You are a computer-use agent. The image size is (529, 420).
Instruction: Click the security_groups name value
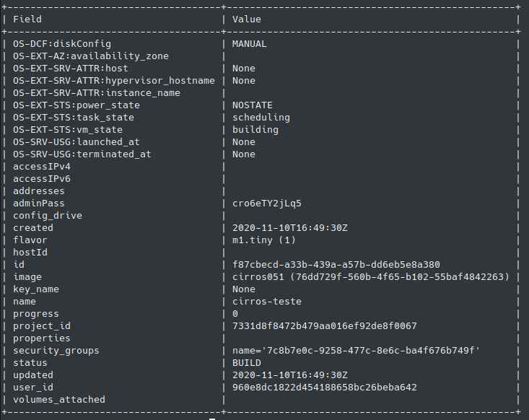click(357, 351)
